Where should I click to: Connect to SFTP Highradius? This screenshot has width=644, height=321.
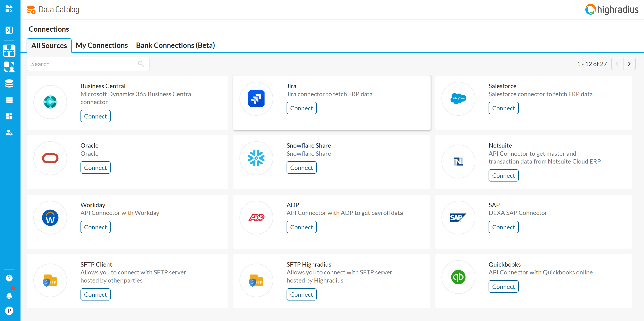(x=301, y=294)
